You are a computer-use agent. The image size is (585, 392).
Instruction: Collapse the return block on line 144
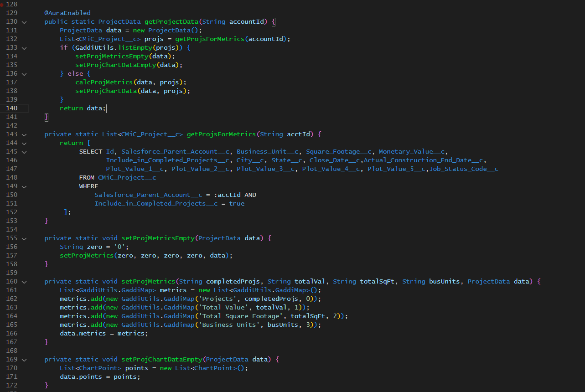click(24, 143)
